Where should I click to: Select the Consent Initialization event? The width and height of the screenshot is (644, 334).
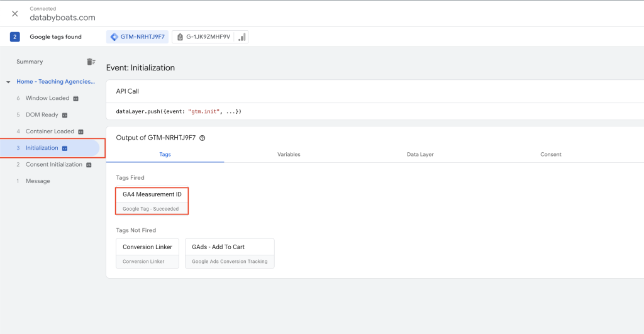[x=54, y=164]
